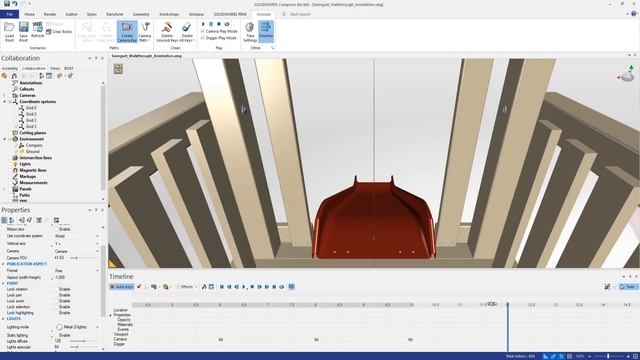Switch to the Author ribbon tab
640x360 pixels.
coord(71,14)
